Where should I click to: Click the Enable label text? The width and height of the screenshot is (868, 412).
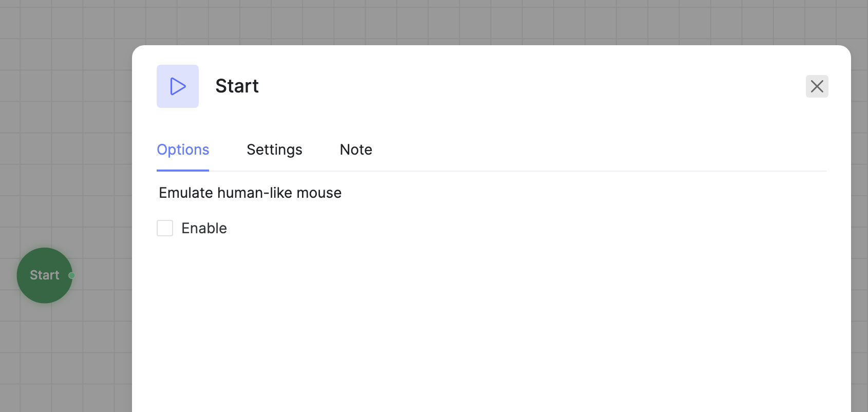coord(204,228)
